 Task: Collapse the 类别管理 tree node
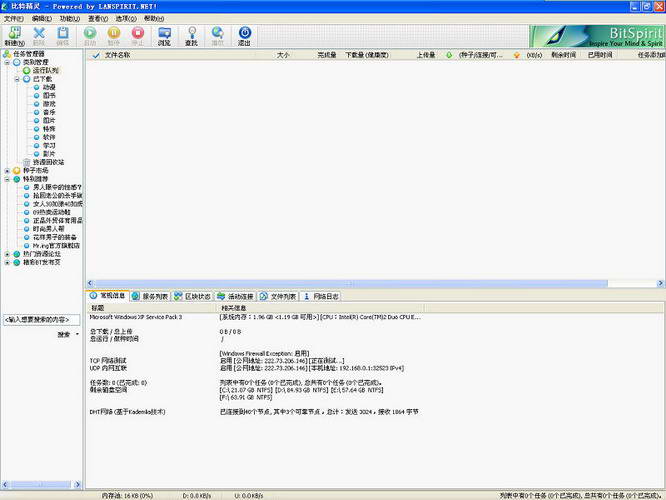(7, 63)
